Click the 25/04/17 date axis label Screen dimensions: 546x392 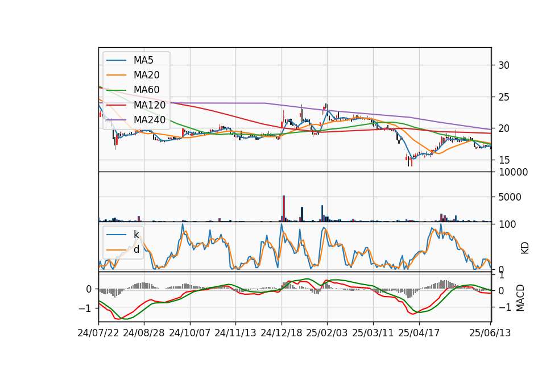[419, 333]
